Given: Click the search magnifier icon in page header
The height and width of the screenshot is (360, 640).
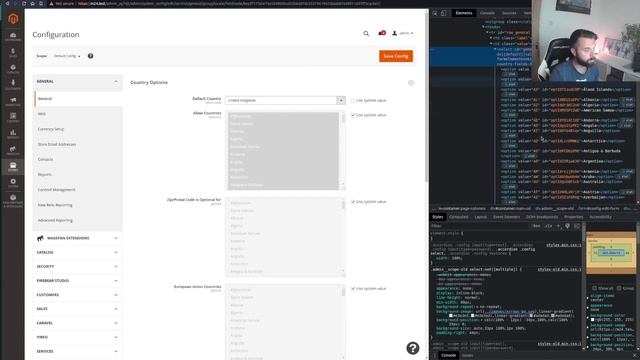Looking at the screenshot, I should (x=366, y=33).
